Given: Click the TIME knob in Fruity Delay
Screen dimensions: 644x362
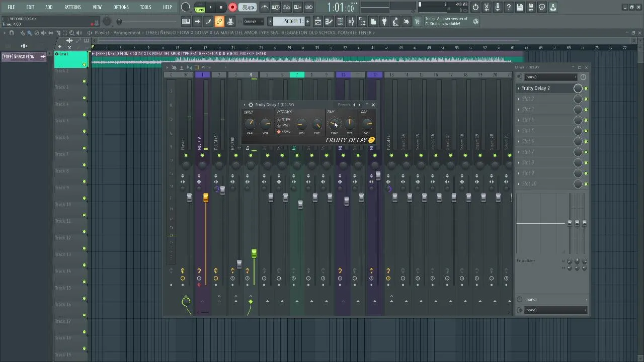Looking at the screenshot, I should coord(334,124).
